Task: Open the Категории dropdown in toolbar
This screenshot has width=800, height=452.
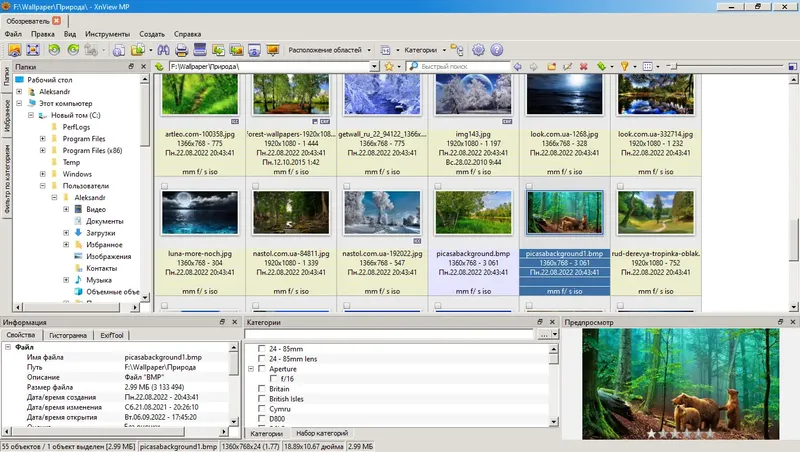Action: pyautogui.click(x=425, y=49)
